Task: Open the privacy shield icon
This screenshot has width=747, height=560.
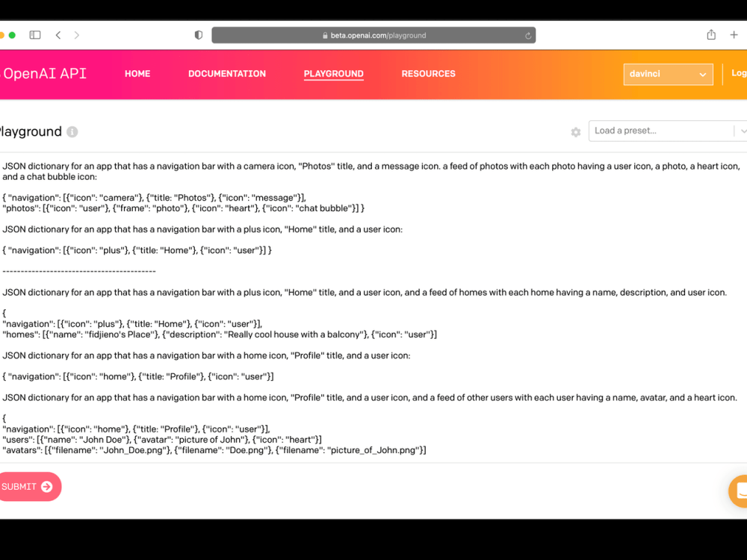Action: coord(199,35)
